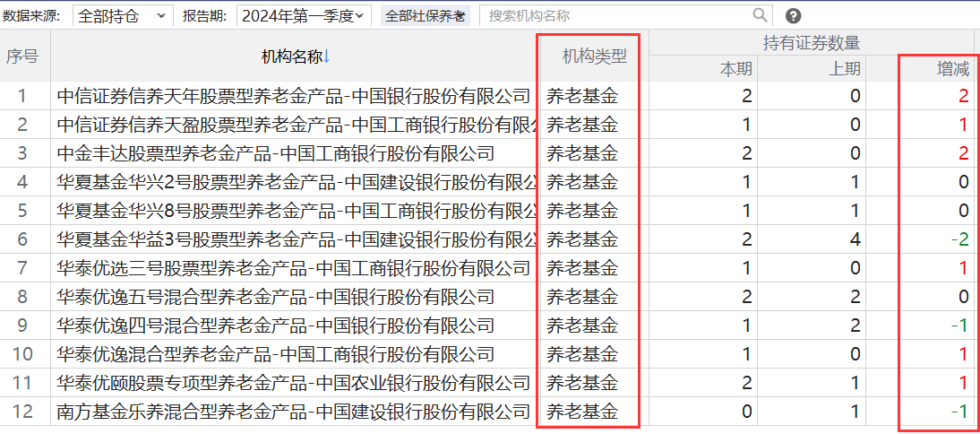
Task: Click the 全部社保养老 filter button
Action: tap(426, 15)
